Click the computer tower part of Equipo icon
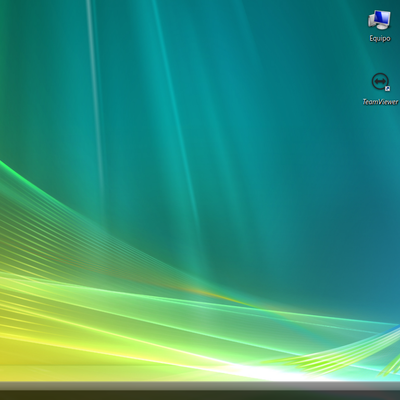 [371, 20]
